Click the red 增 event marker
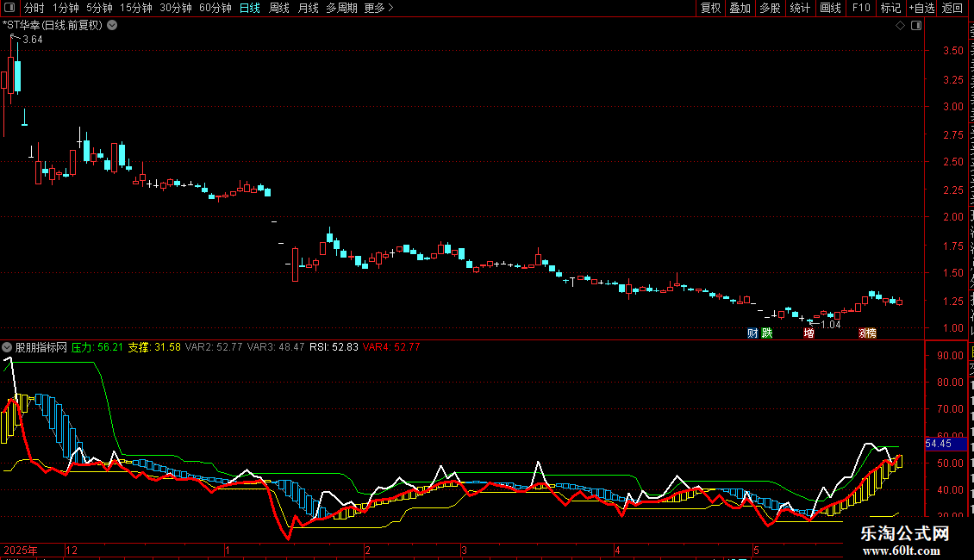Viewport: 974px width, 560px height. (809, 333)
